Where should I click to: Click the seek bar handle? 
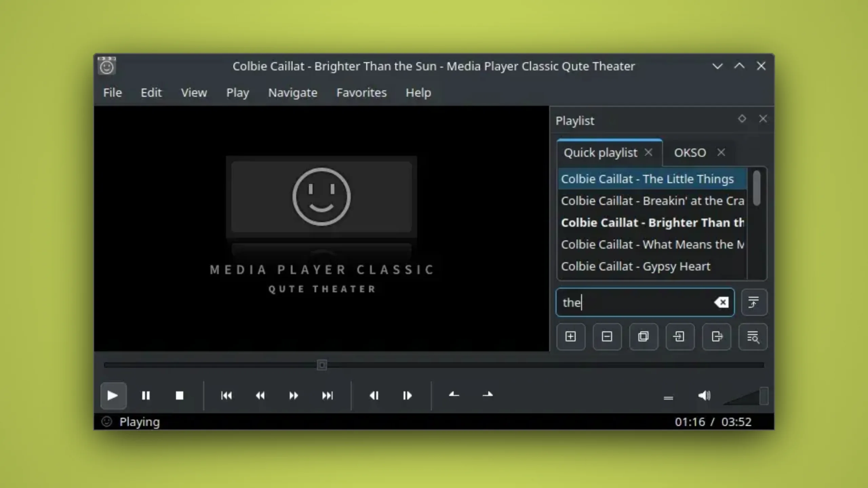(322, 365)
